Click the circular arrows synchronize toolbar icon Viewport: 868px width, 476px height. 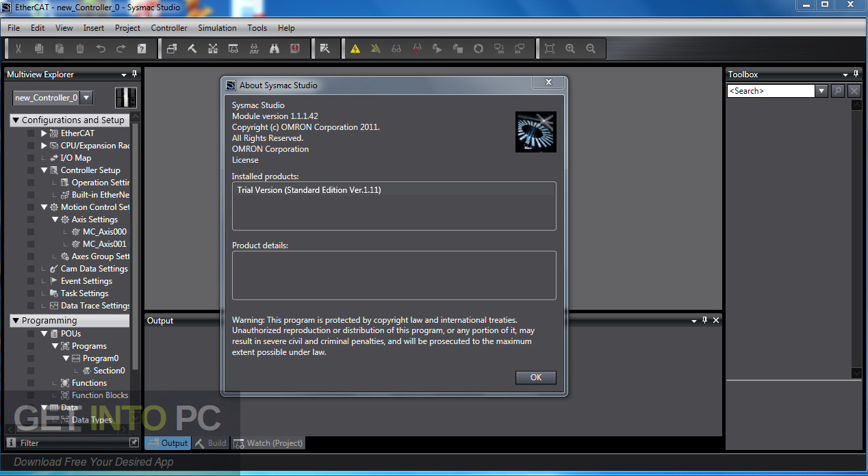(478, 49)
